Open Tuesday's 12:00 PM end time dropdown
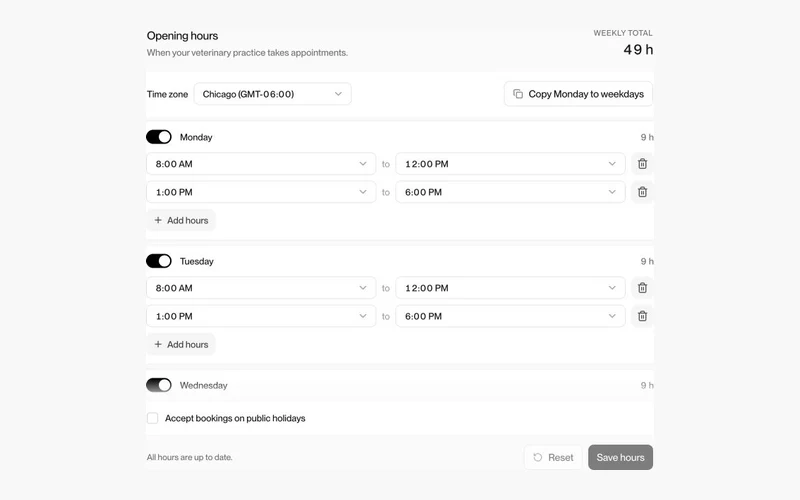800x500 pixels. tap(510, 288)
